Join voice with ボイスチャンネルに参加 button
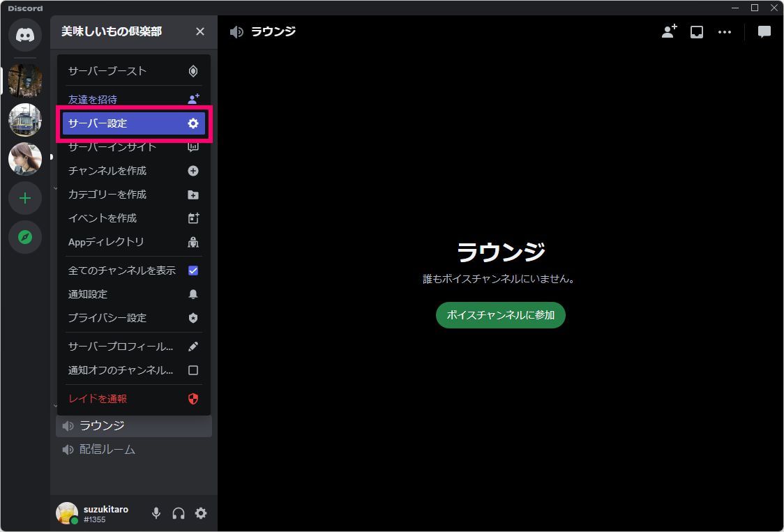The image size is (784, 532). tap(501, 315)
